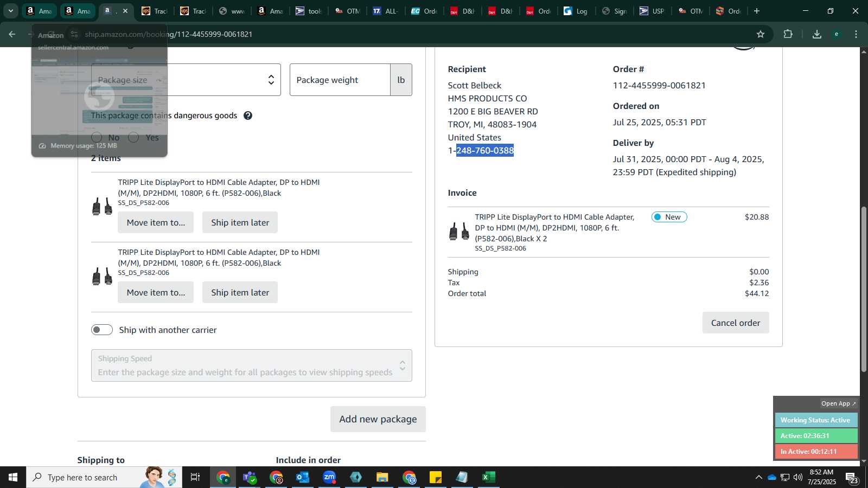Click the page vertical scrollbar thumb
The width and height of the screenshot is (868, 488).
coord(864,289)
